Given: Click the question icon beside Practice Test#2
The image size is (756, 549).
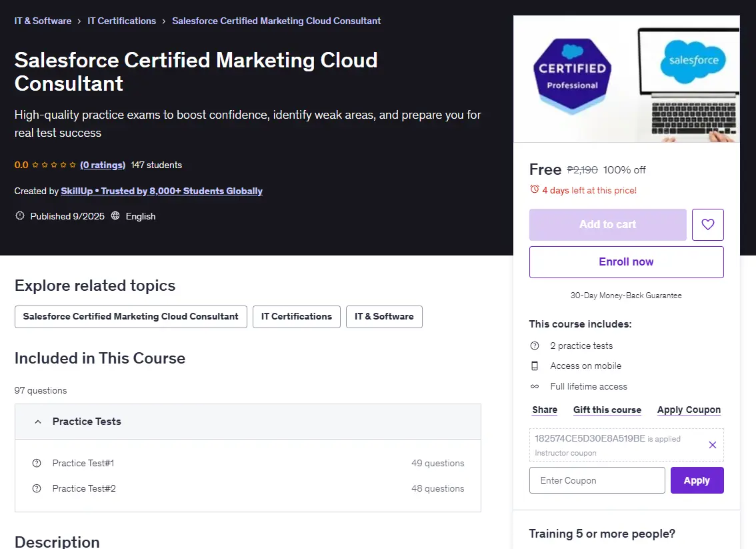Looking at the screenshot, I should [37, 488].
